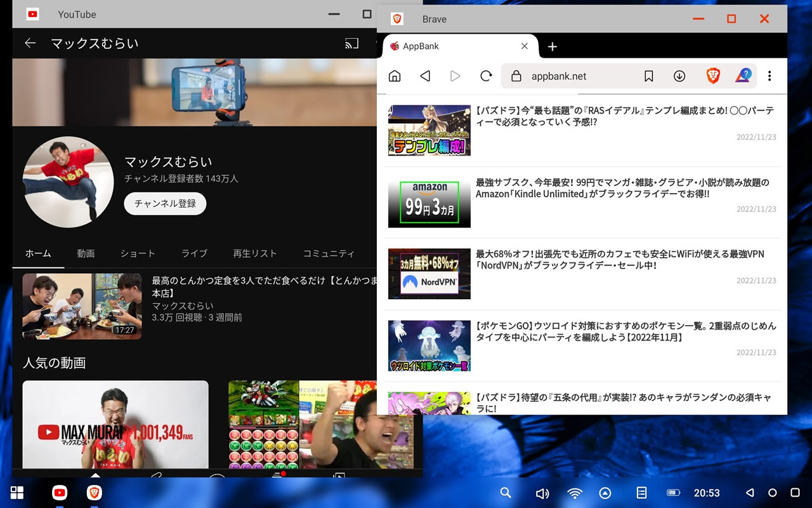Open a new tab in Brave
This screenshot has width=812, height=508.
pos(553,46)
